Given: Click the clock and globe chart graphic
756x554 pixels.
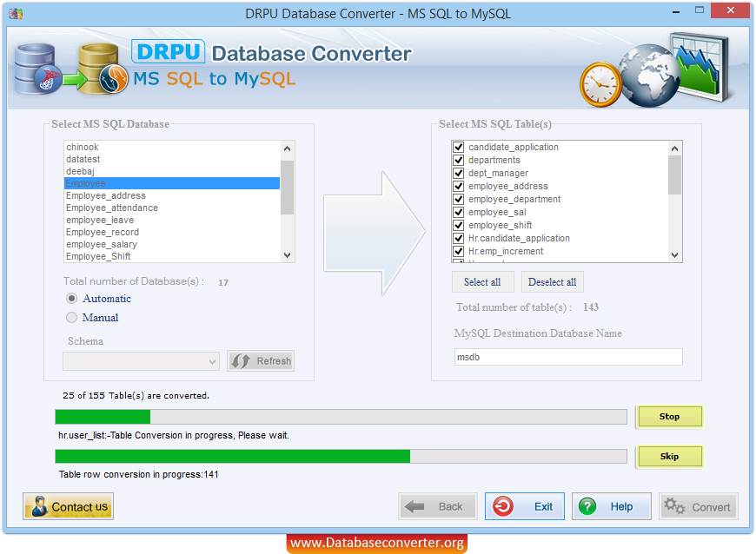Looking at the screenshot, I should coord(655,70).
